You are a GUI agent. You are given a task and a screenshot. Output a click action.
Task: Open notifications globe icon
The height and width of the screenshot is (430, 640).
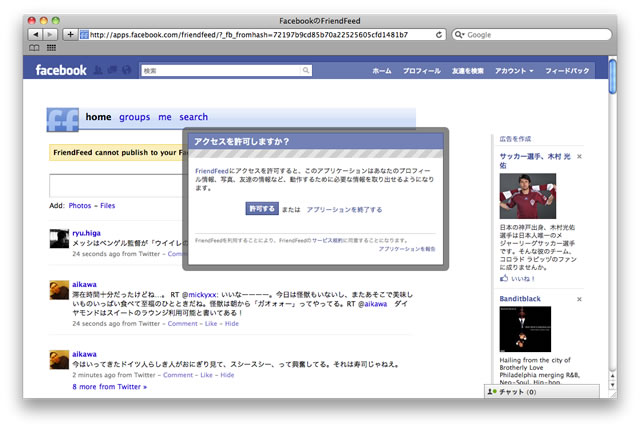(x=127, y=70)
